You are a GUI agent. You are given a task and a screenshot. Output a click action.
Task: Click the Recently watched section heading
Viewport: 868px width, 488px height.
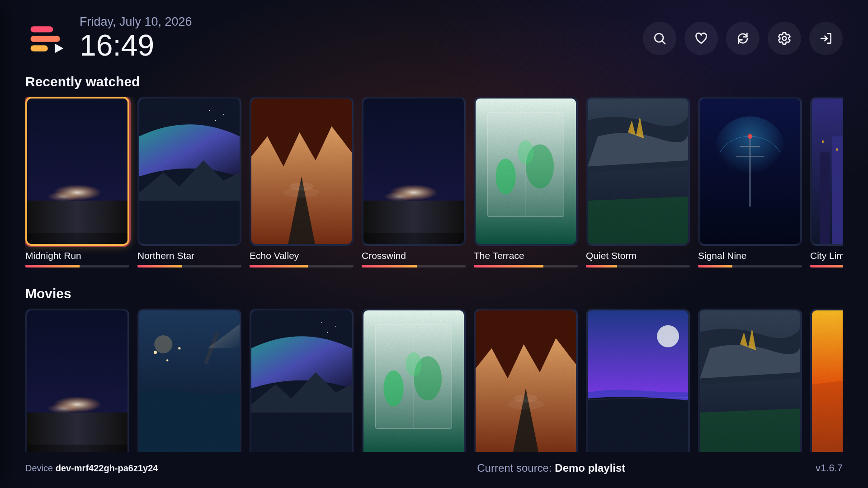point(82,82)
